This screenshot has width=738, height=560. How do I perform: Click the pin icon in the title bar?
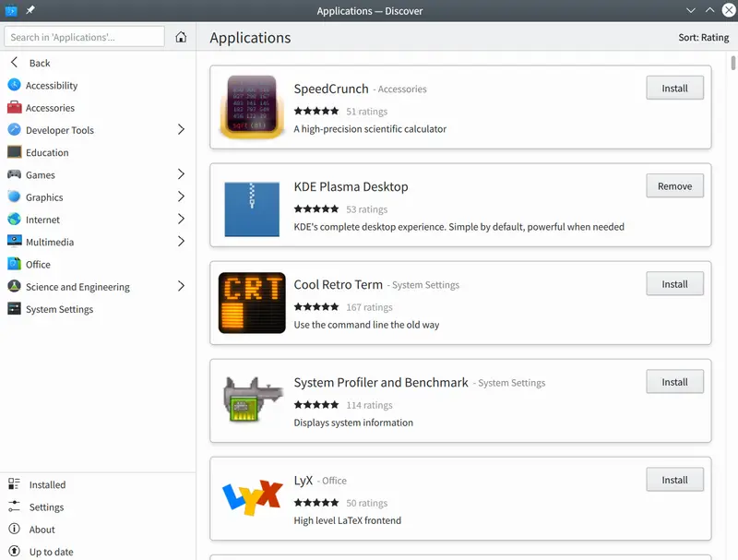point(30,10)
